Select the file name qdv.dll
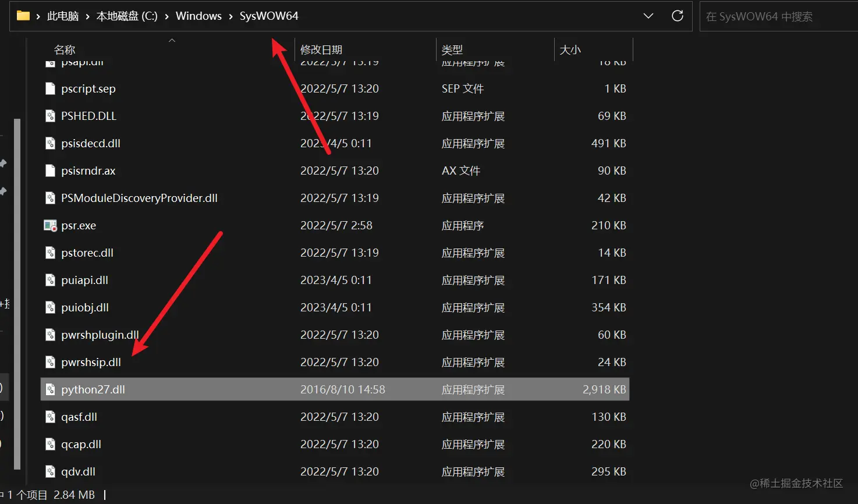Viewport: 858px width, 504px height. point(78,471)
